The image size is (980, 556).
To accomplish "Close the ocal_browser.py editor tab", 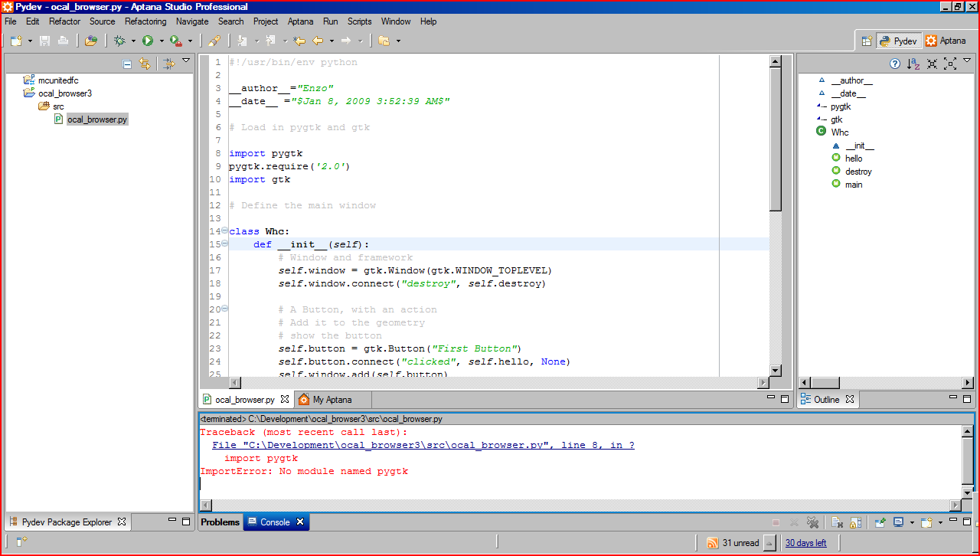I will 285,400.
